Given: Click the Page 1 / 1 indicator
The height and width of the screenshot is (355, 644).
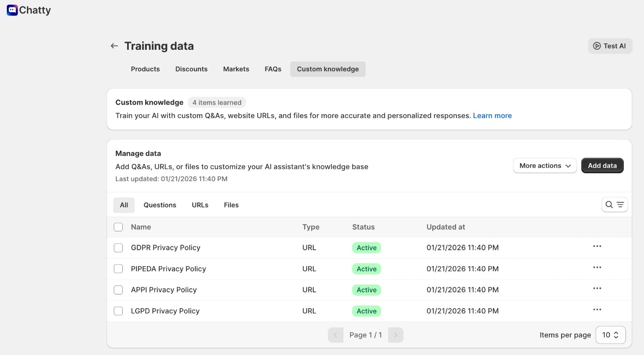Looking at the screenshot, I should coord(365,335).
